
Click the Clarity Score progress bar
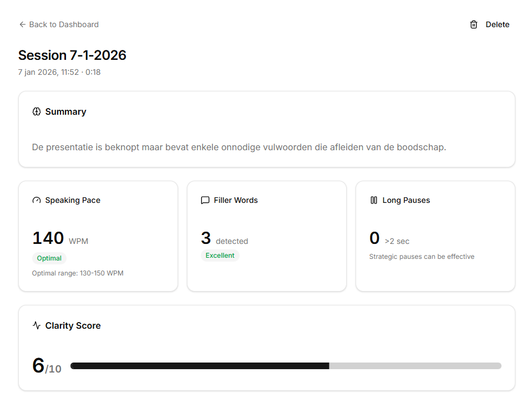click(286, 366)
